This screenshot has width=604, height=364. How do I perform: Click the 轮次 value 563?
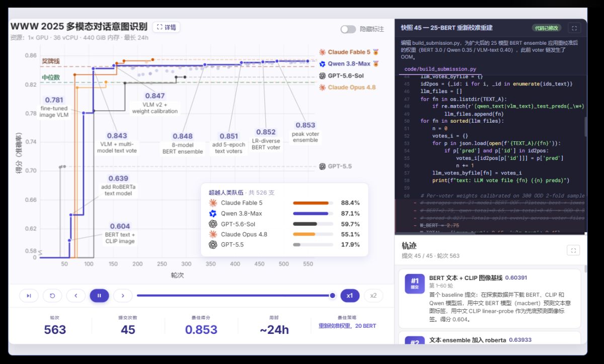55,330
